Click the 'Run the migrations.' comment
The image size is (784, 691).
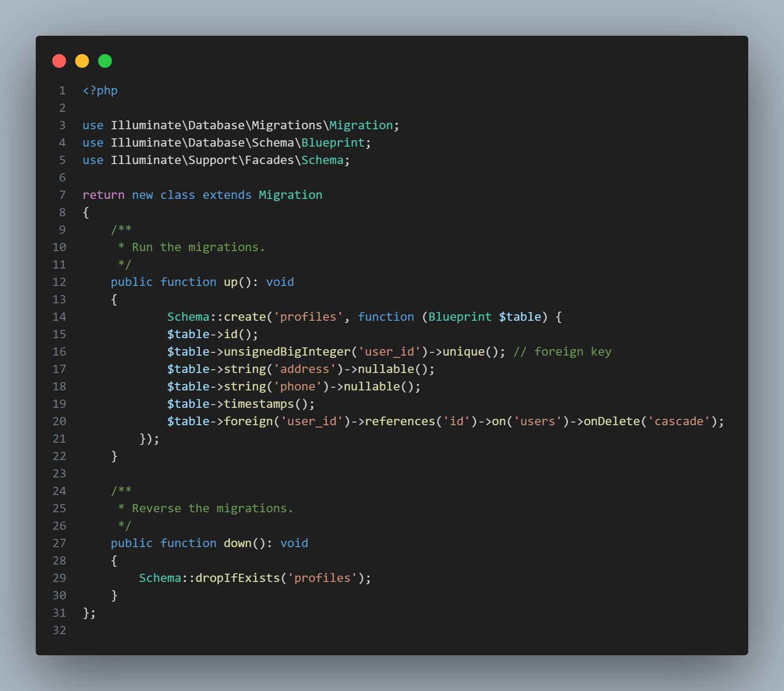[x=198, y=247]
